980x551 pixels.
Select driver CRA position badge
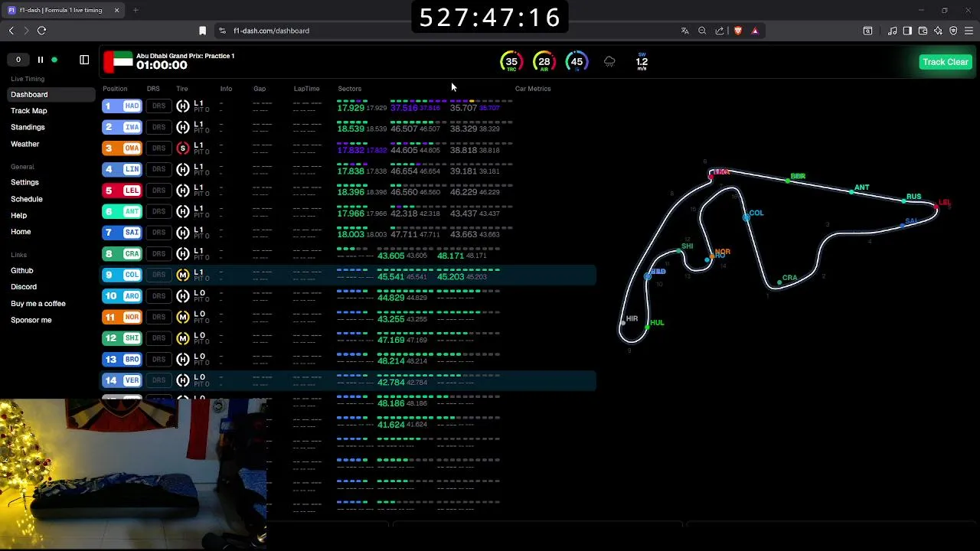coord(122,254)
